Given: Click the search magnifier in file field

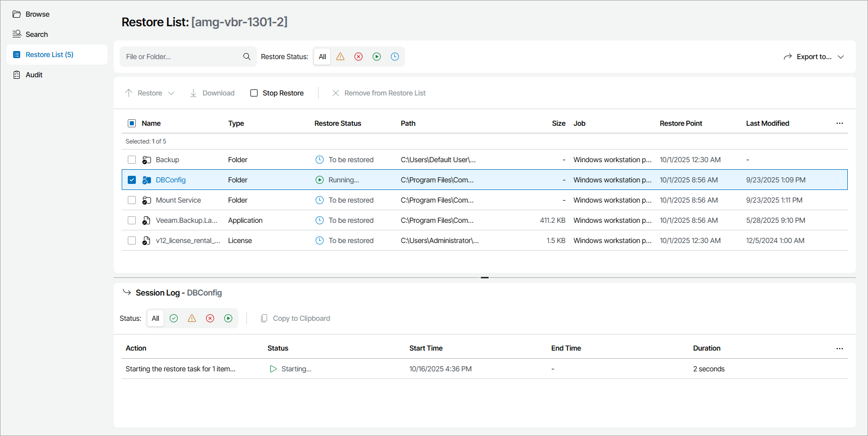Looking at the screenshot, I should coord(247,57).
